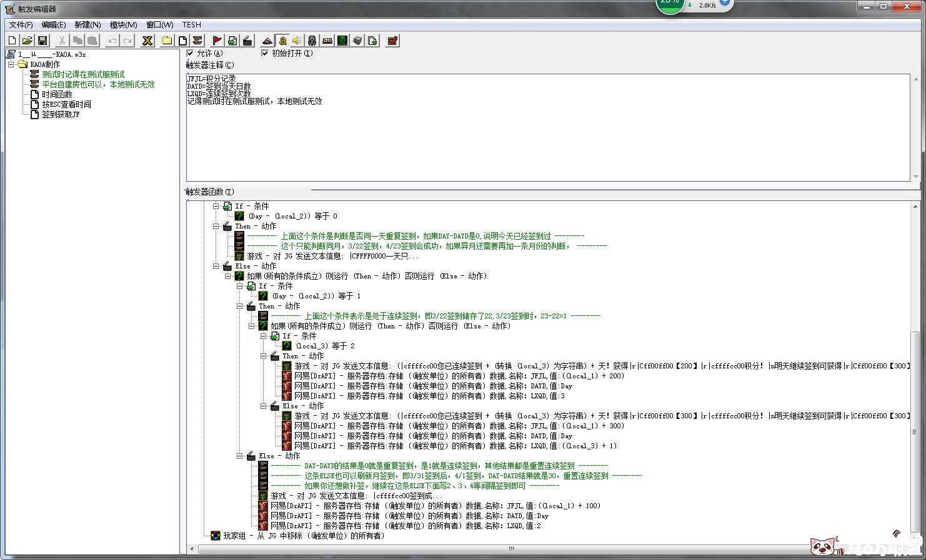Add a new action with clapperboard icon

(247, 41)
